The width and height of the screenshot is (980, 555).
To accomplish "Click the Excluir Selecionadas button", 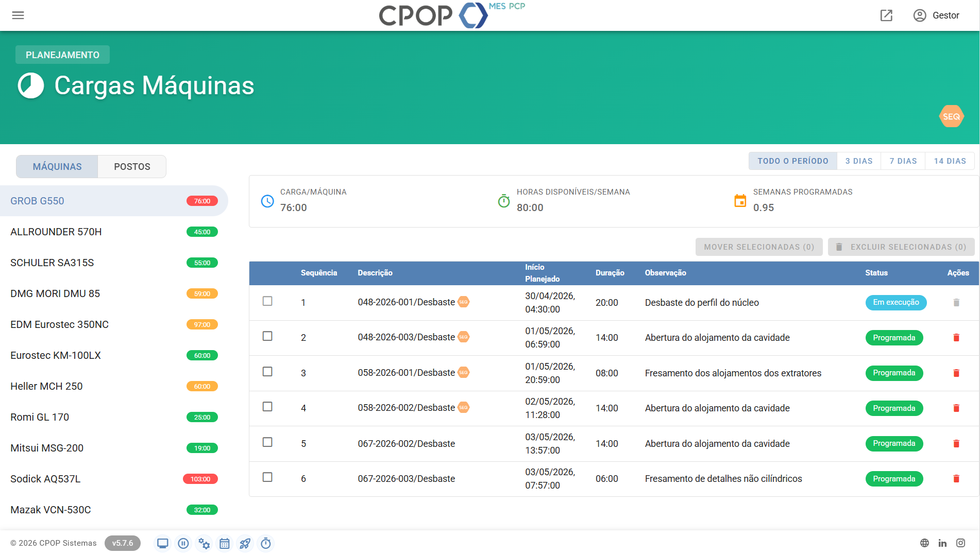I will coord(901,247).
